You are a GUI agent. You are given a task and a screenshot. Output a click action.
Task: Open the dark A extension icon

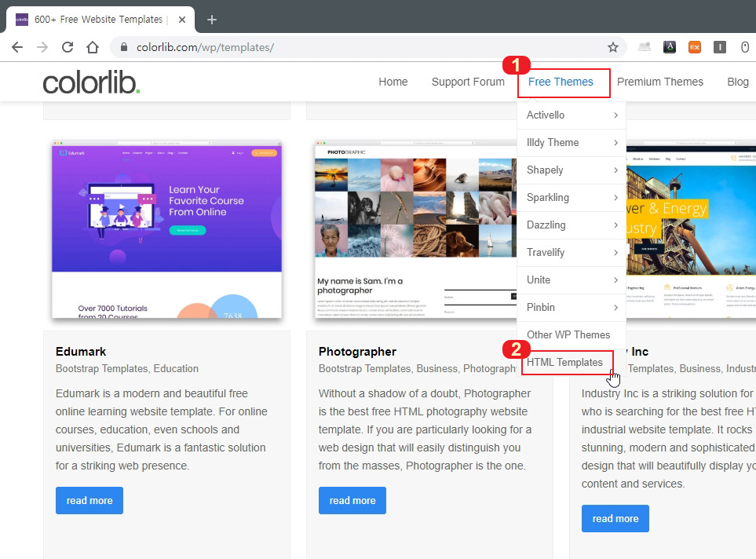click(x=670, y=47)
